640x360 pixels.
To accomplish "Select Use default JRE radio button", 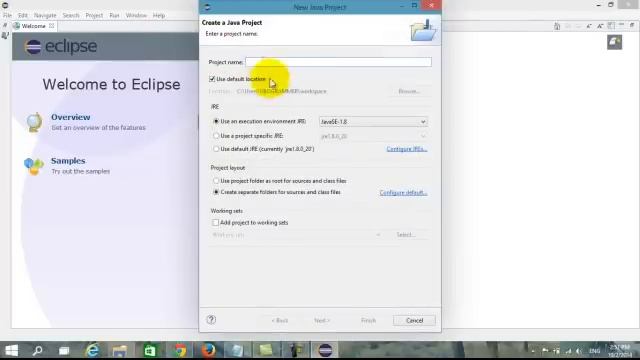I will [x=216, y=149].
